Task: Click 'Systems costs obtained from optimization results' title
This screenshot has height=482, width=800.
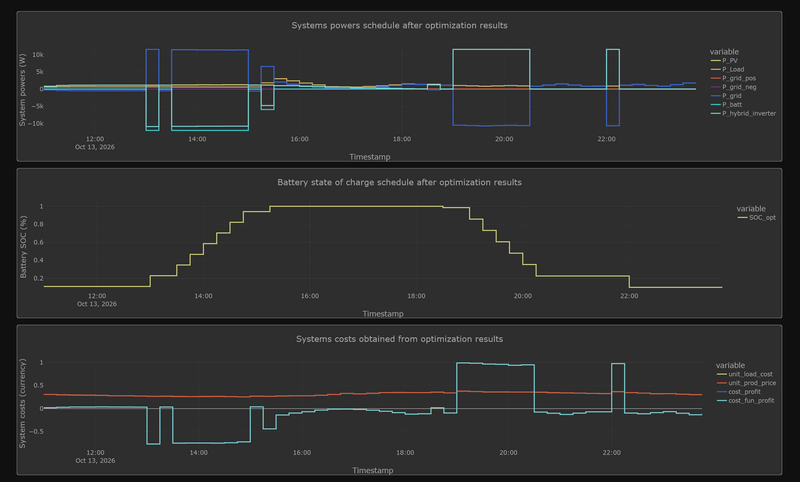Action: pyautogui.click(x=399, y=339)
